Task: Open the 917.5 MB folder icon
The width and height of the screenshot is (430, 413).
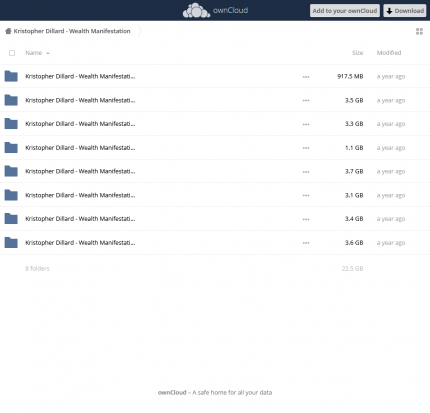Action: 11,76
